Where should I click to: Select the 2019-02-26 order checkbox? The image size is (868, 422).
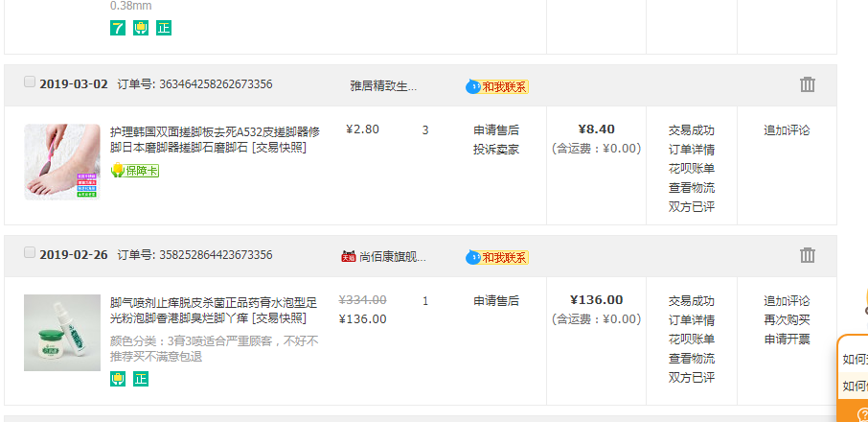[x=30, y=252]
